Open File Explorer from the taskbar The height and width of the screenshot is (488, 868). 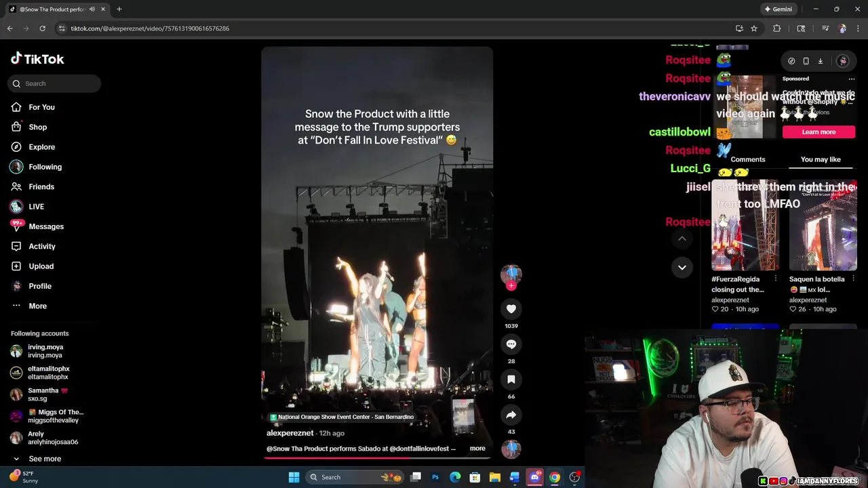495,477
